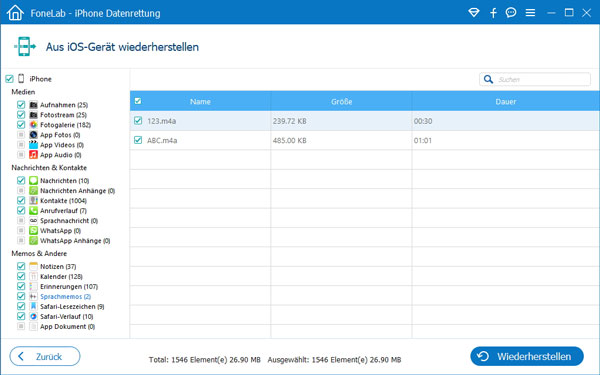Click the Zurück back button

pos(45,356)
